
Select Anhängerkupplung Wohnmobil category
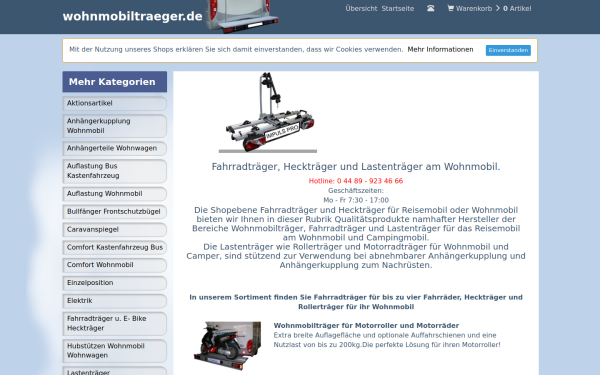114,126
